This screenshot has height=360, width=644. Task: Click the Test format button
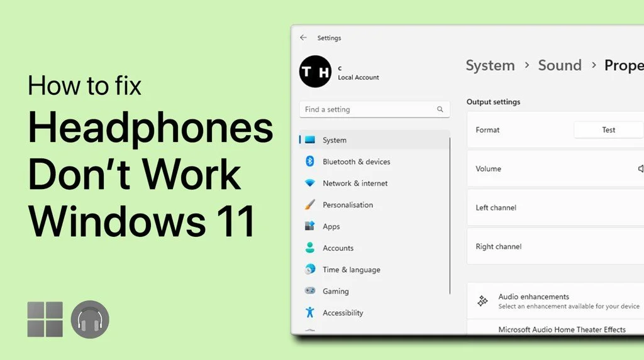609,129
